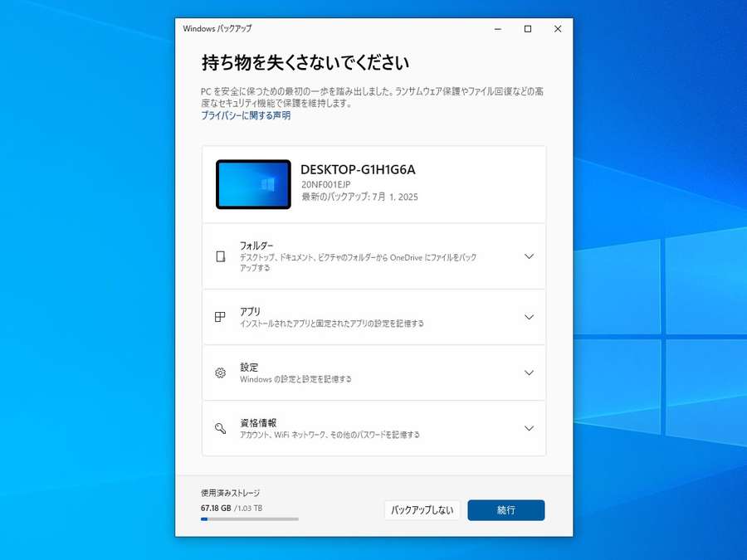The width and height of the screenshot is (747, 560).
Task: Click the DESKTOP-G1H1G6A device thumbnail
Action: tap(253, 184)
